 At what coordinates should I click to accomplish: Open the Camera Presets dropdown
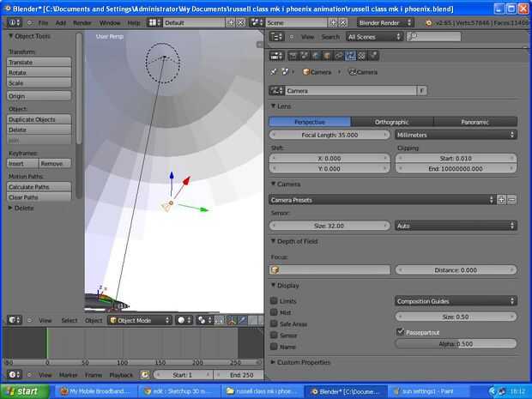click(383, 200)
